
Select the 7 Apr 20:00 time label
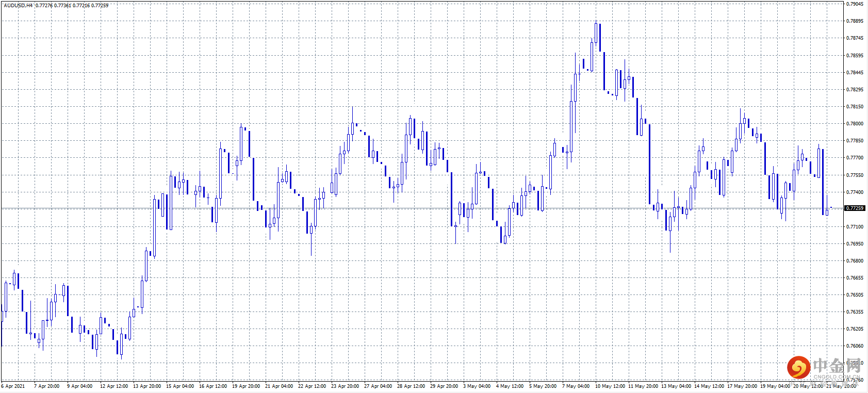[46, 386]
